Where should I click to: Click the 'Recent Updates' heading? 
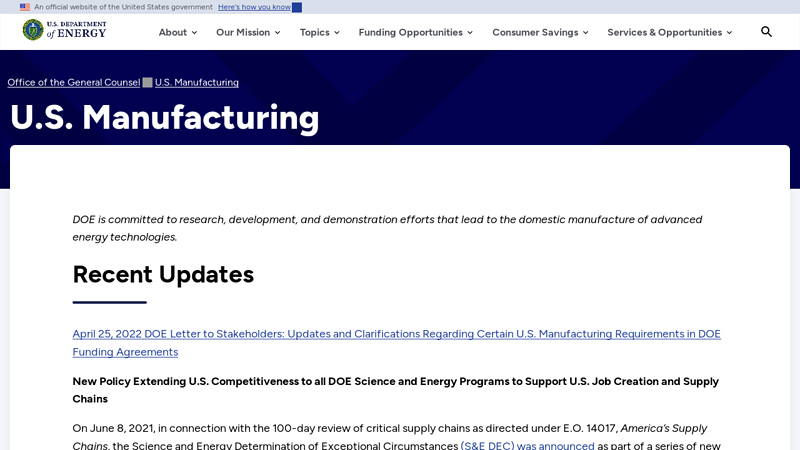[x=163, y=274]
